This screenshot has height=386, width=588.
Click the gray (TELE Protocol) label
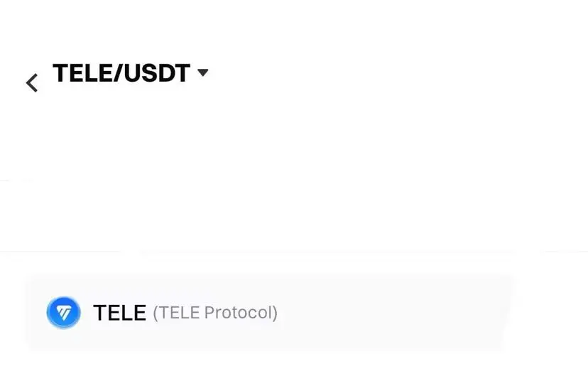point(215,313)
